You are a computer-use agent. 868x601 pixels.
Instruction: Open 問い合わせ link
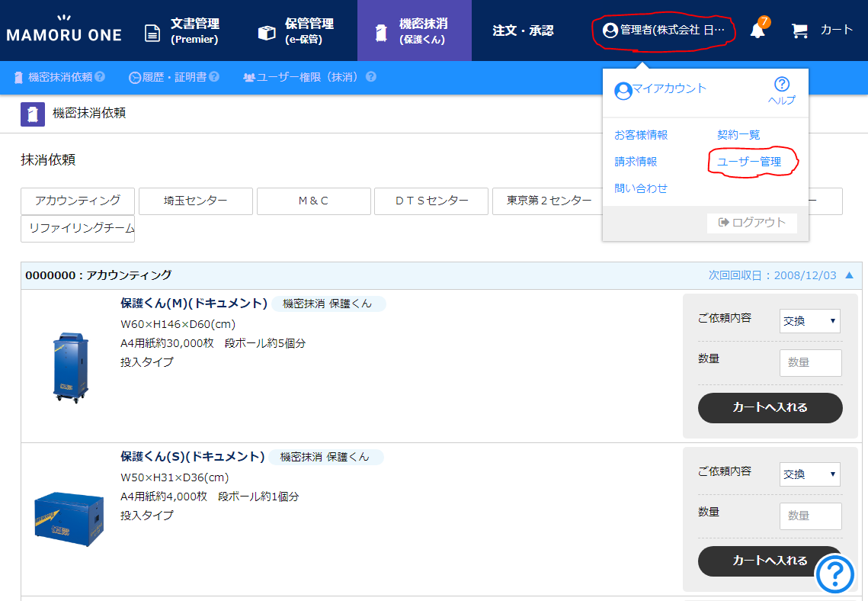tap(641, 188)
